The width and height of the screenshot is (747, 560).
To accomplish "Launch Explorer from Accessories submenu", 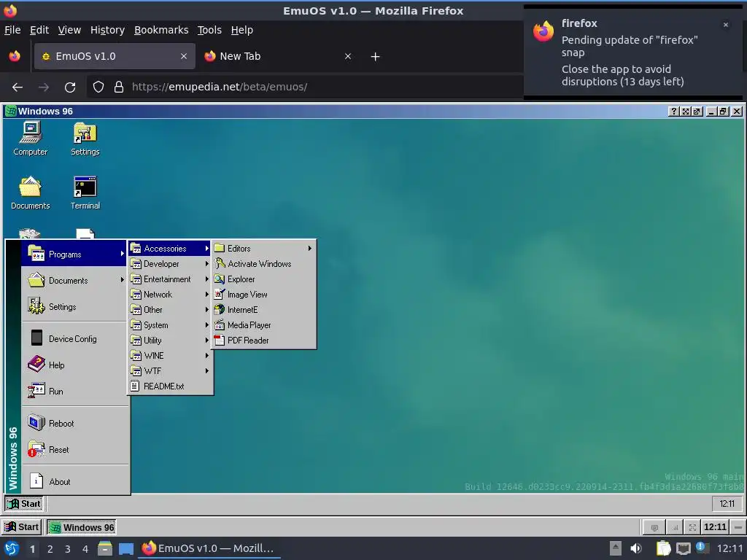I will [264, 279].
